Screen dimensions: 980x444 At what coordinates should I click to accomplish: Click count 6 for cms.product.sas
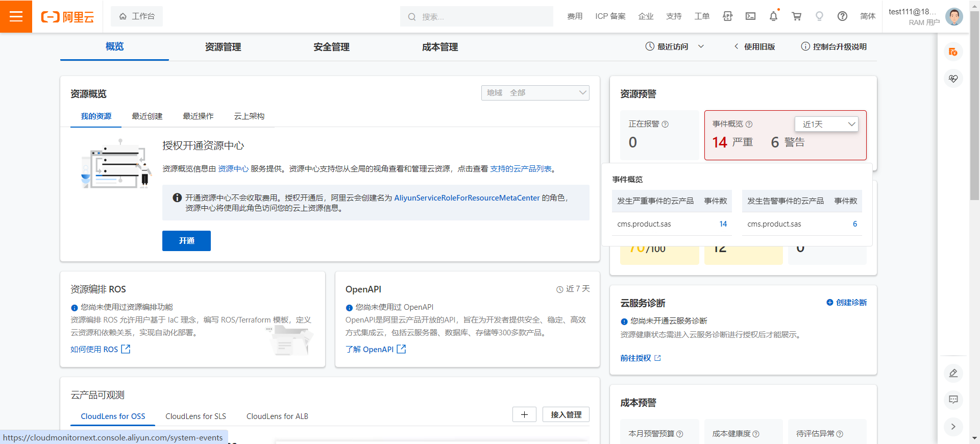click(x=855, y=224)
